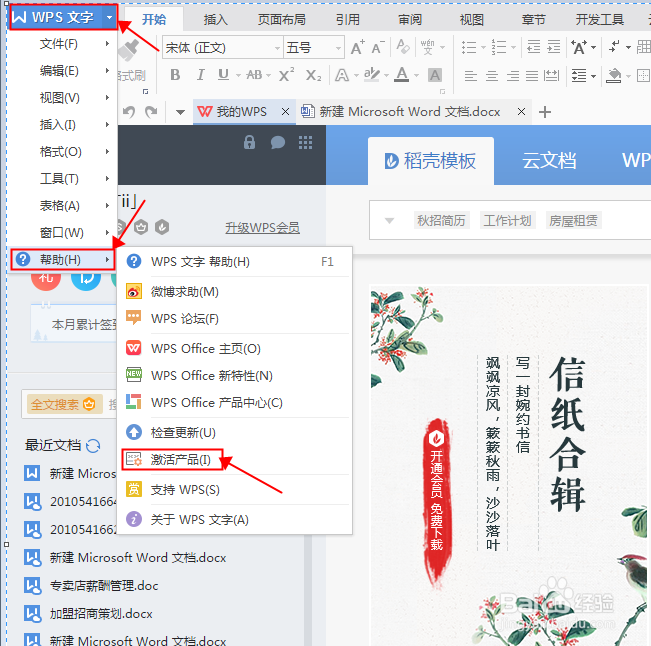Add a new document tab with plus

pyautogui.click(x=545, y=112)
